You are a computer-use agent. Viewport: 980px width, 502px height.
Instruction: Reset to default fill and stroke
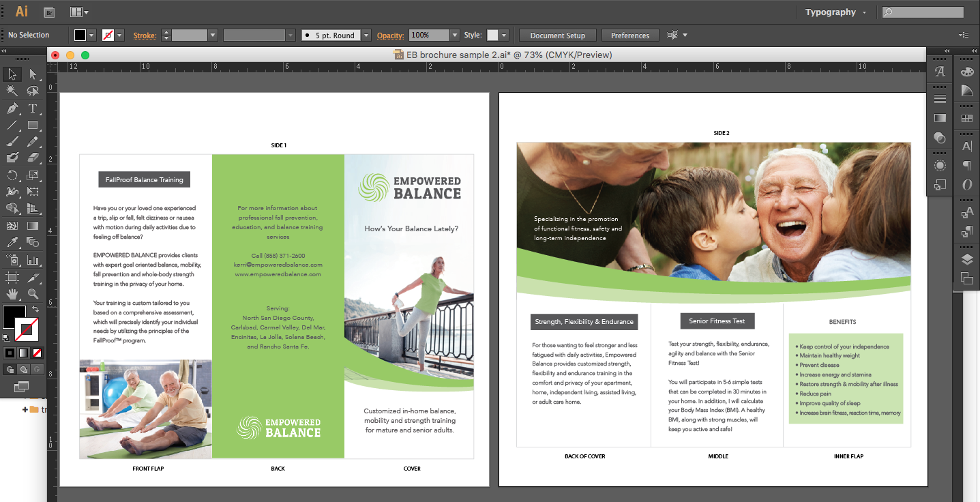(x=7, y=337)
